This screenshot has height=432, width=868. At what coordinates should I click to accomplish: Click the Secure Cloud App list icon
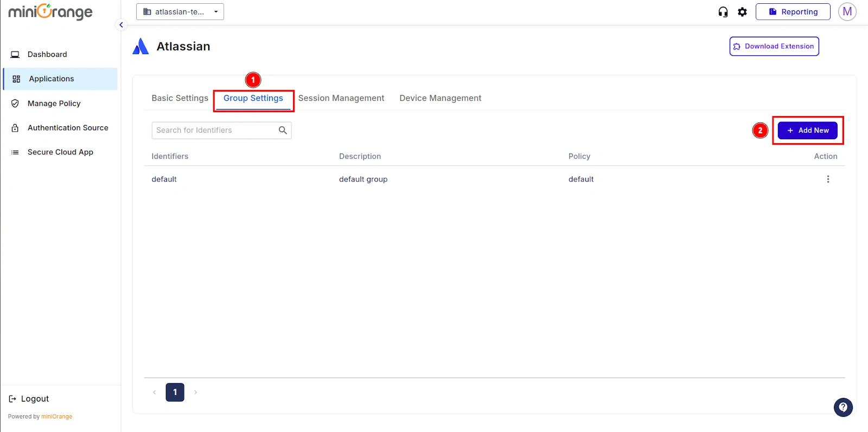tap(15, 152)
